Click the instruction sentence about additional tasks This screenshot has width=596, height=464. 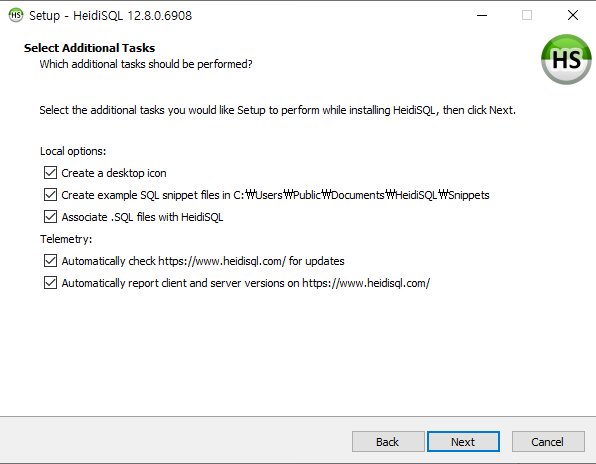277,110
